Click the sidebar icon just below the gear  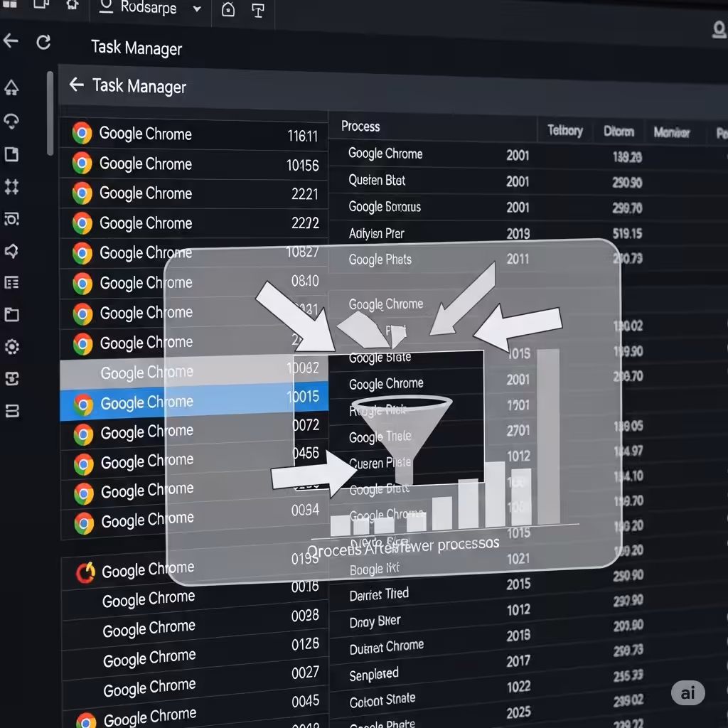pyautogui.click(x=12, y=379)
